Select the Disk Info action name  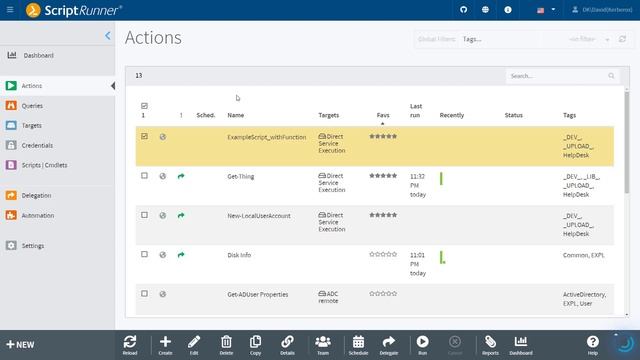click(x=239, y=255)
